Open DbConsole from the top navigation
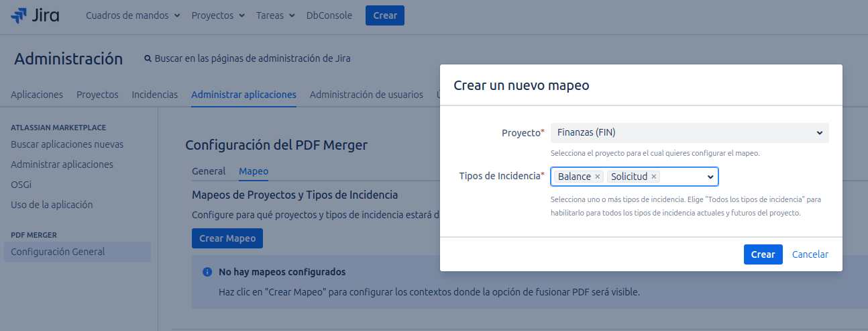The height and width of the screenshot is (331, 868). [329, 15]
